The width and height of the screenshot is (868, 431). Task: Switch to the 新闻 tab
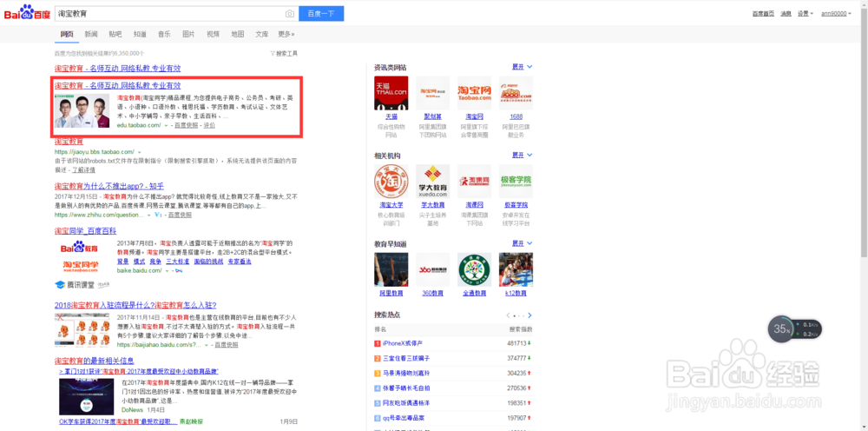click(x=91, y=35)
